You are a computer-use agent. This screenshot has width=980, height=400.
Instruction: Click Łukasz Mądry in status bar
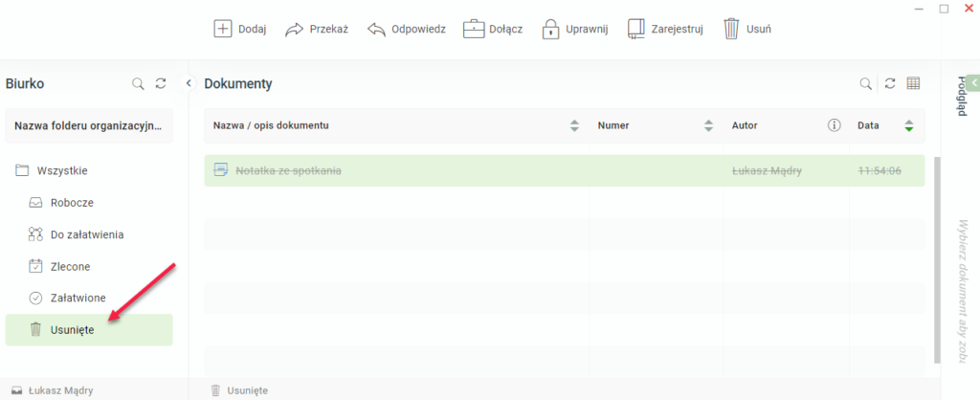click(60, 390)
